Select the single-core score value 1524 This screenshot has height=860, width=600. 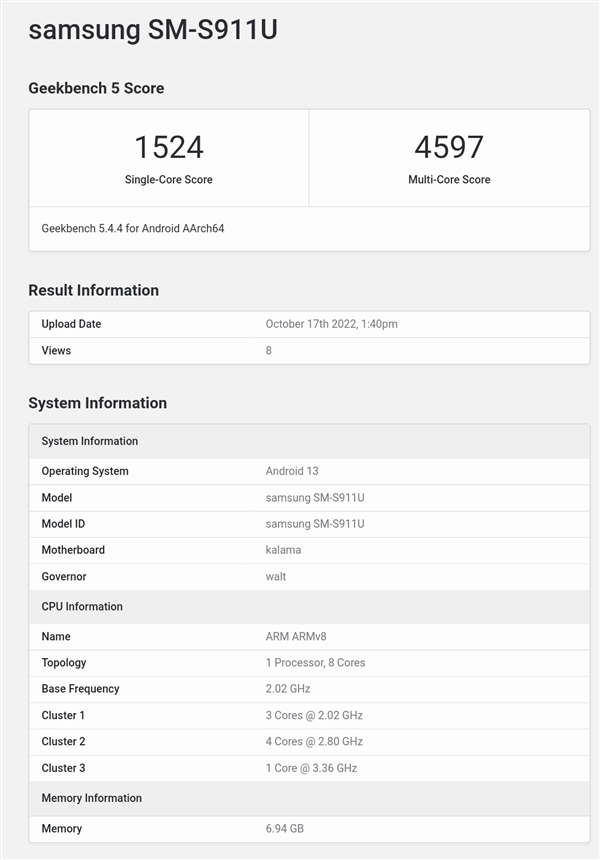tap(169, 147)
